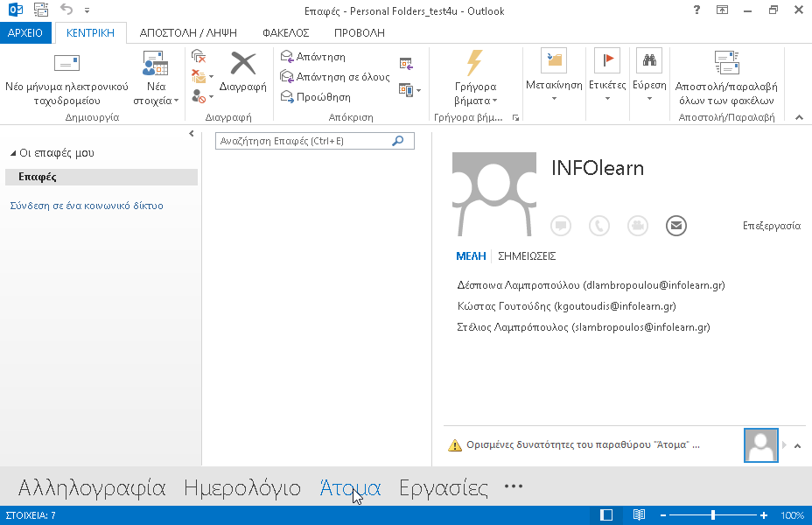Click Σύνδεση σε ένα κοινωνικό δίκτυο link
The image size is (812, 525).
pyautogui.click(x=87, y=206)
